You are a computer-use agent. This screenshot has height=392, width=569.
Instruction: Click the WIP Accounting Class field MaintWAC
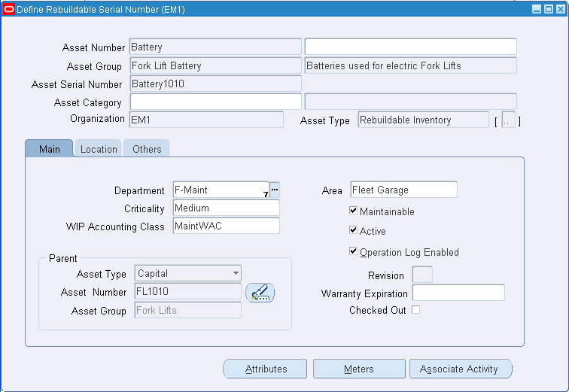pyautogui.click(x=226, y=226)
